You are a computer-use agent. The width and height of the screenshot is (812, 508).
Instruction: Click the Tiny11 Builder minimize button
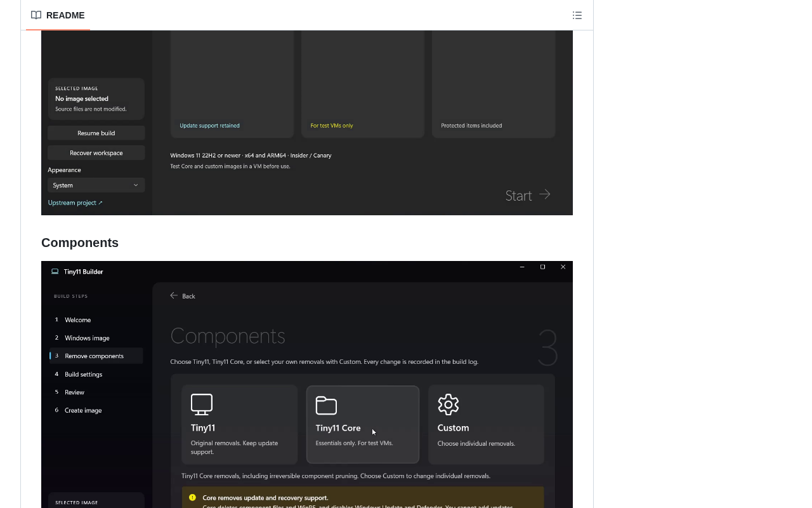(x=522, y=267)
